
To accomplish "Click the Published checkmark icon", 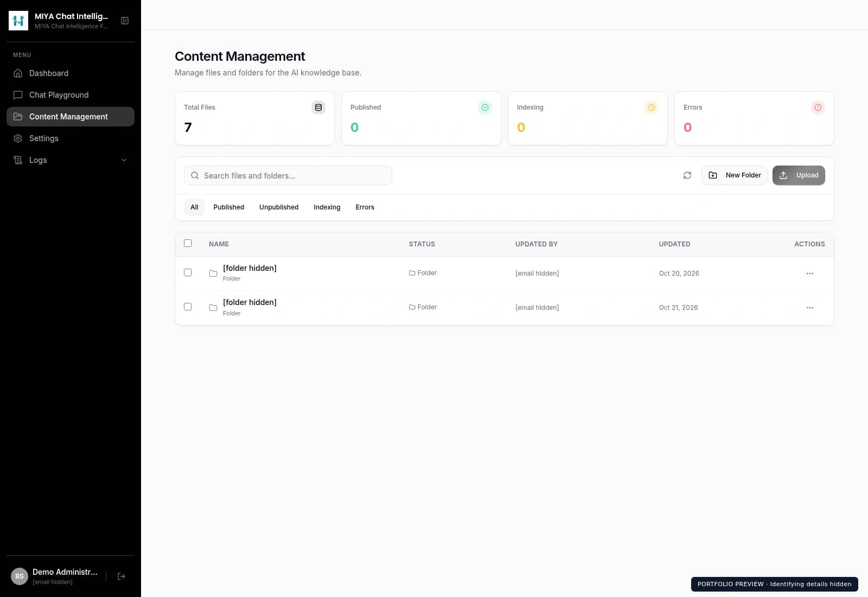I will click(x=485, y=107).
